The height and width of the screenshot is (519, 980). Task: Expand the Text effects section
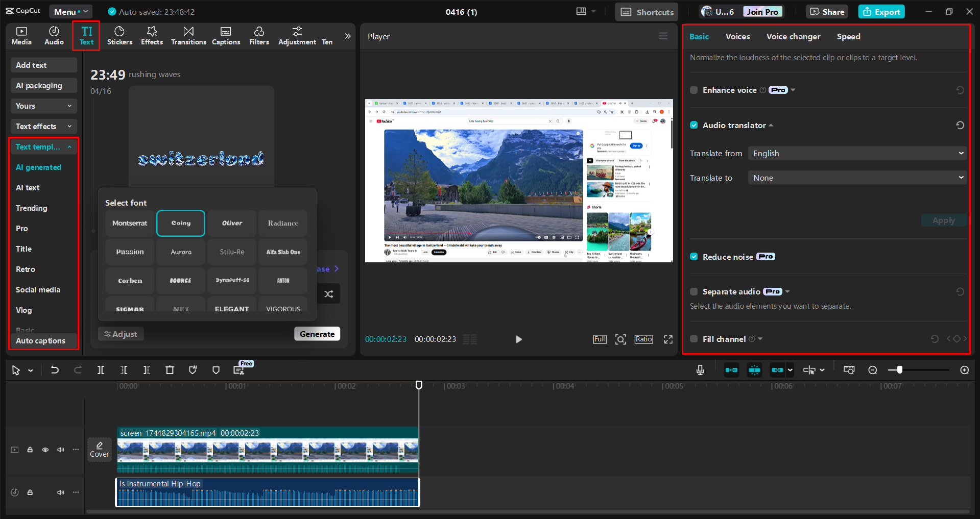43,127
